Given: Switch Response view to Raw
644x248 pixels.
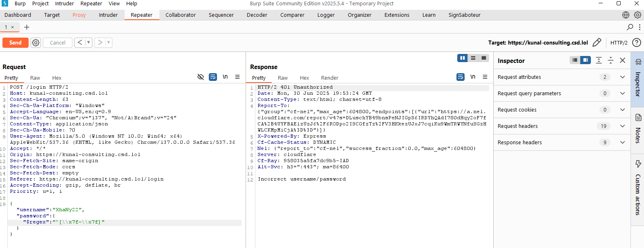Looking at the screenshot, I should (283, 78).
